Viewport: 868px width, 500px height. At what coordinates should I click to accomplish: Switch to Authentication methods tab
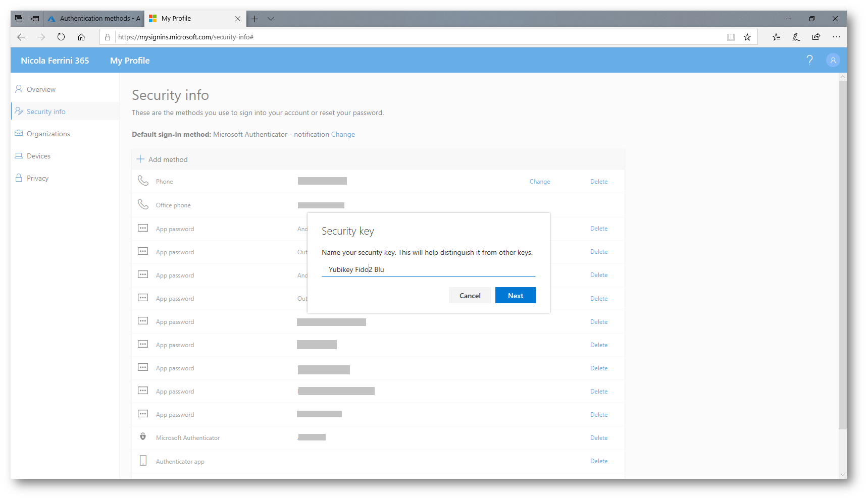pyautogui.click(x=94, y=19)
